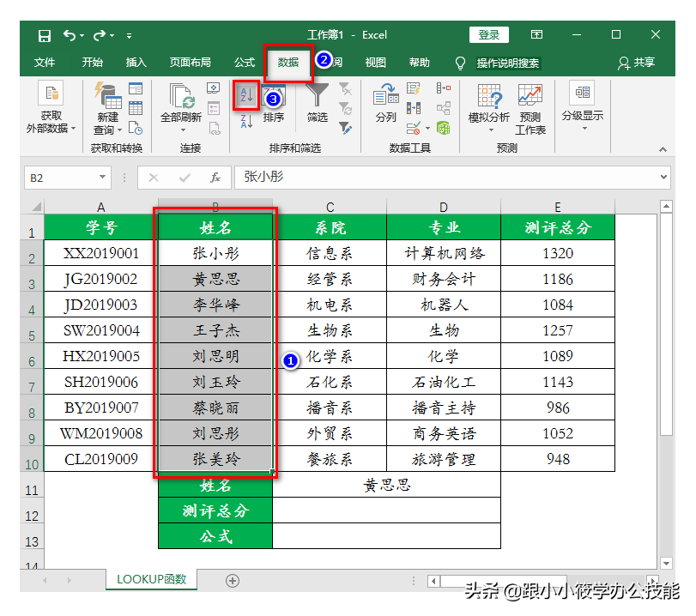This screenshot has height=616, width=696.
Task: Click the Name Box showing B2
Action: click(61, 178)
